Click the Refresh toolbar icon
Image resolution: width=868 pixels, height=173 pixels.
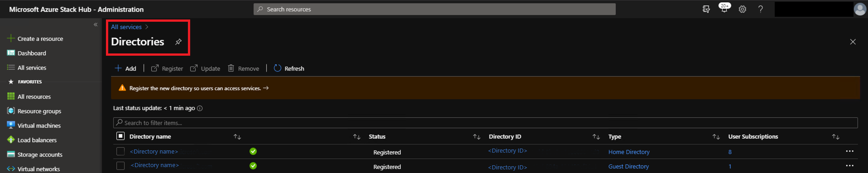tap(278, 68)
